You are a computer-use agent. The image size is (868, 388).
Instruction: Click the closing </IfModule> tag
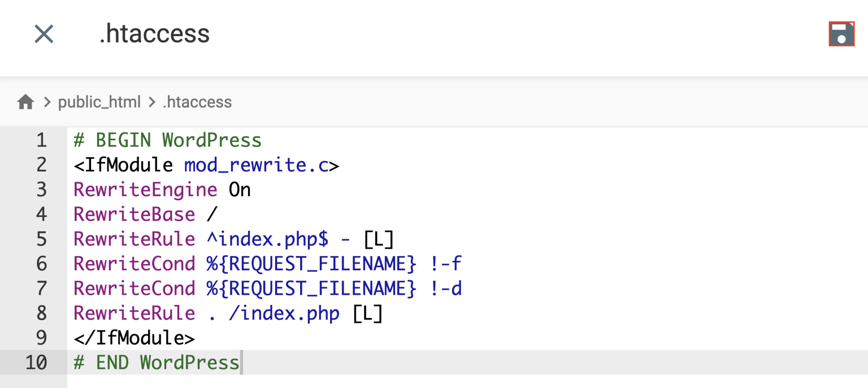tap(134, 338)
